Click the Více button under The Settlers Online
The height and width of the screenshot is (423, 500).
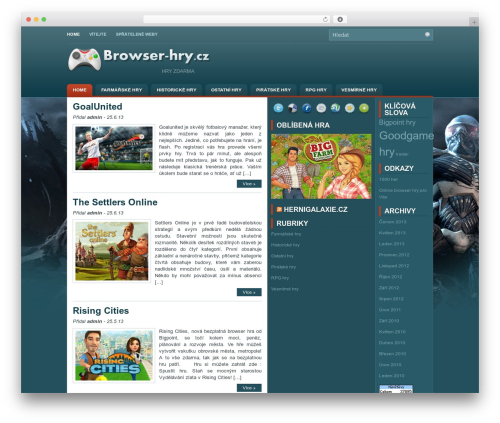click(249, 292)
